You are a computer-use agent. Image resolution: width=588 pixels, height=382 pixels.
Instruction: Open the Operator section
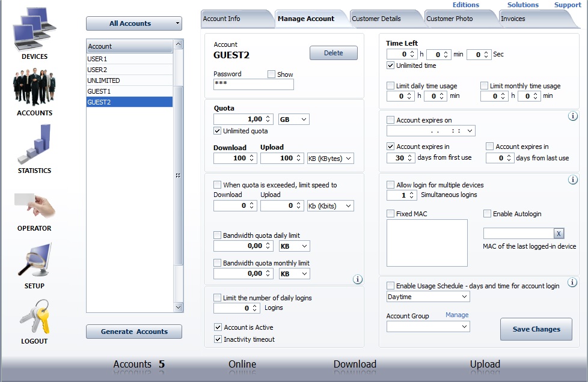(x=34, y=211)
